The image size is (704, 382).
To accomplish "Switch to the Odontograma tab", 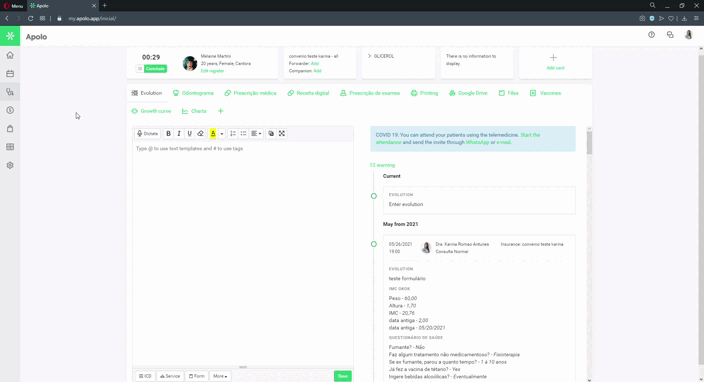I will pyautogui.click(x=193, y=93).
